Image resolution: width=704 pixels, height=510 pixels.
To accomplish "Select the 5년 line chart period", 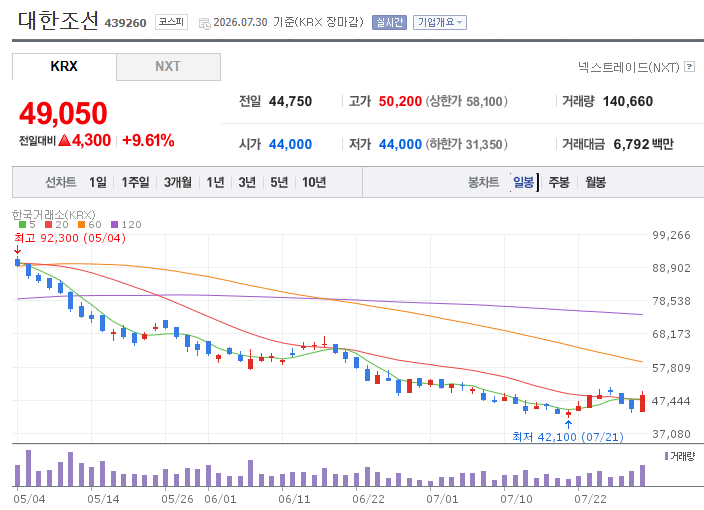I will click(x=279, y=182).
